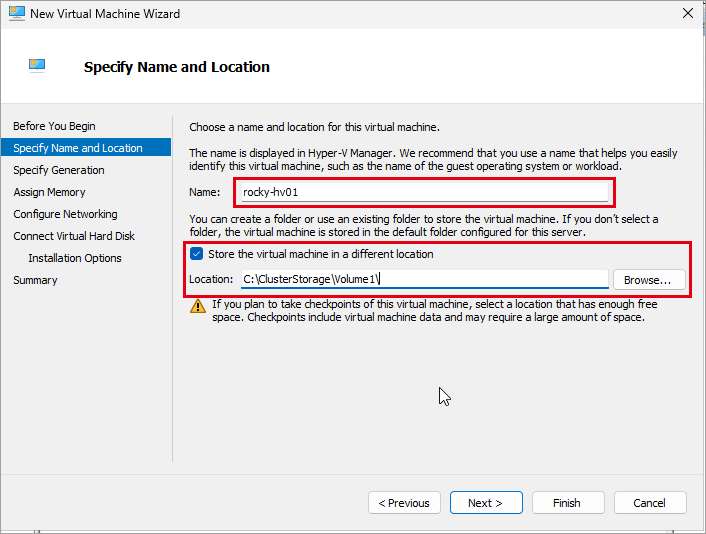
Task: Click the Location path input field
Action: (x=425, y=279)
